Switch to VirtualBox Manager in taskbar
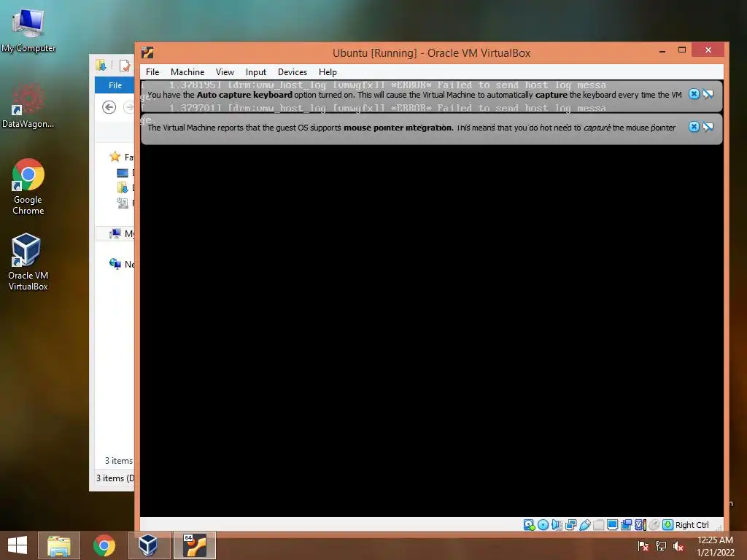 coord(149,545)
